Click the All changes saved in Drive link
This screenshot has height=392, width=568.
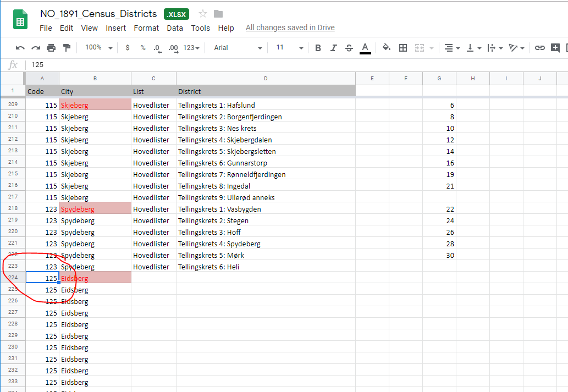pyautogui.click(x=290, y=27)
